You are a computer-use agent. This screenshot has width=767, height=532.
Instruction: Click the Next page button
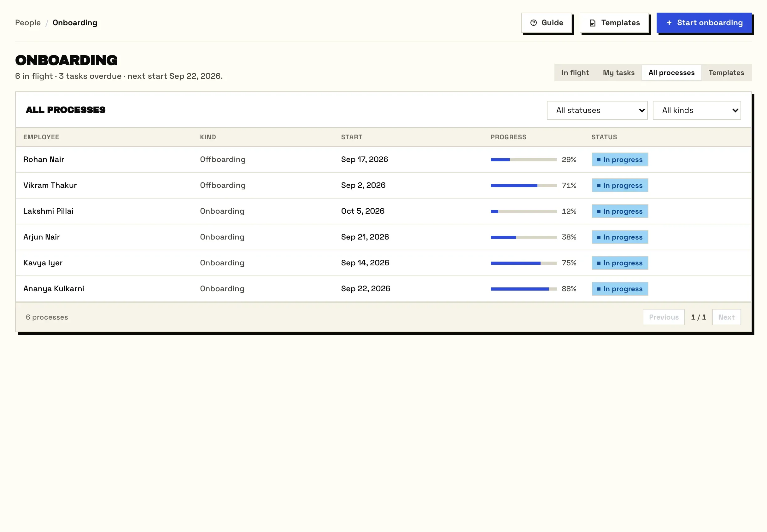point(726,317)
